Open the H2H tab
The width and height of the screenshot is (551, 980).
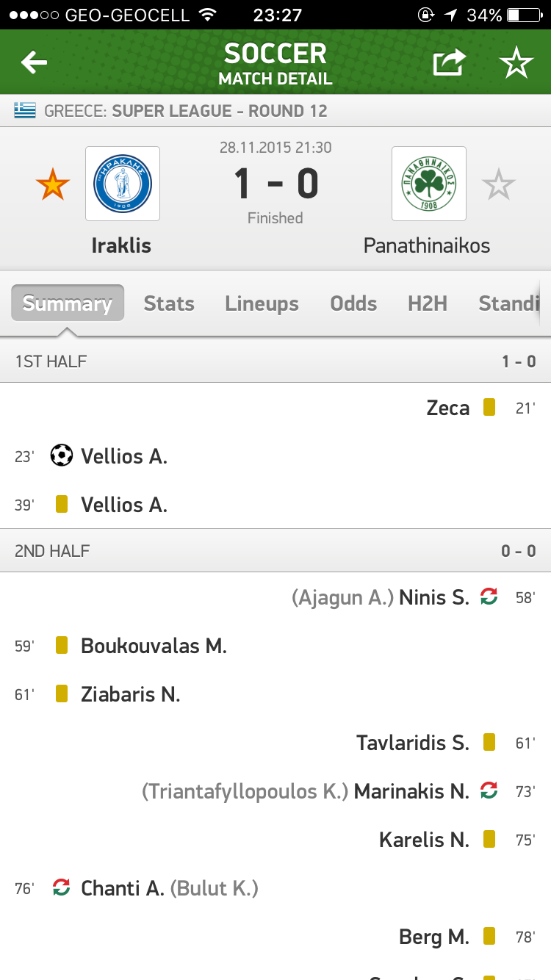pos(428,303)
